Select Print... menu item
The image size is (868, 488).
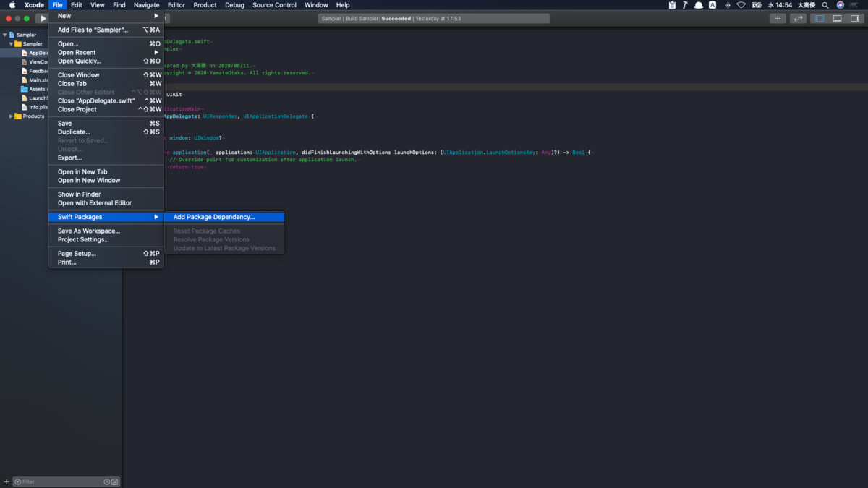(x=106, y=262)
